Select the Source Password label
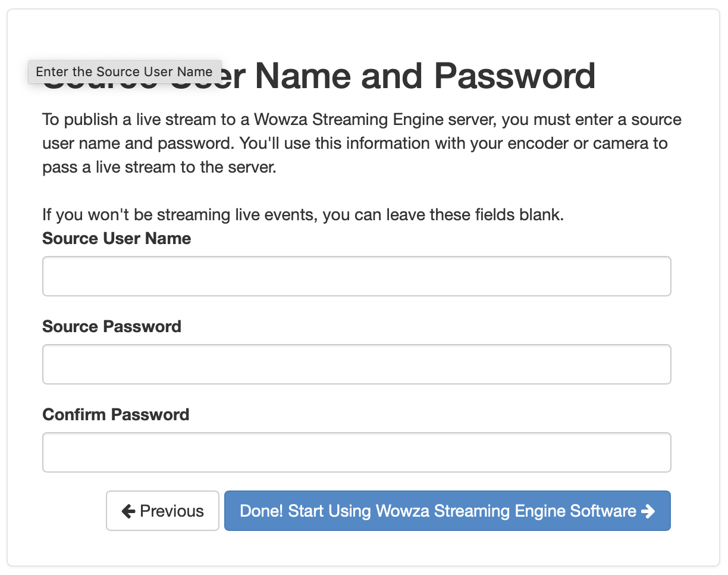Screen dimensions: 728x575 (112, 327)
